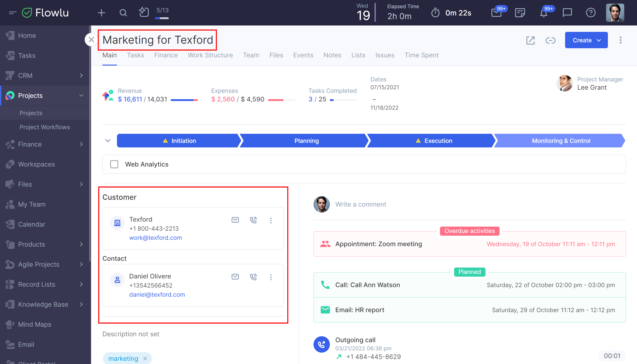
Task: Check the Web Analytics checkbox
Action: 114,164
